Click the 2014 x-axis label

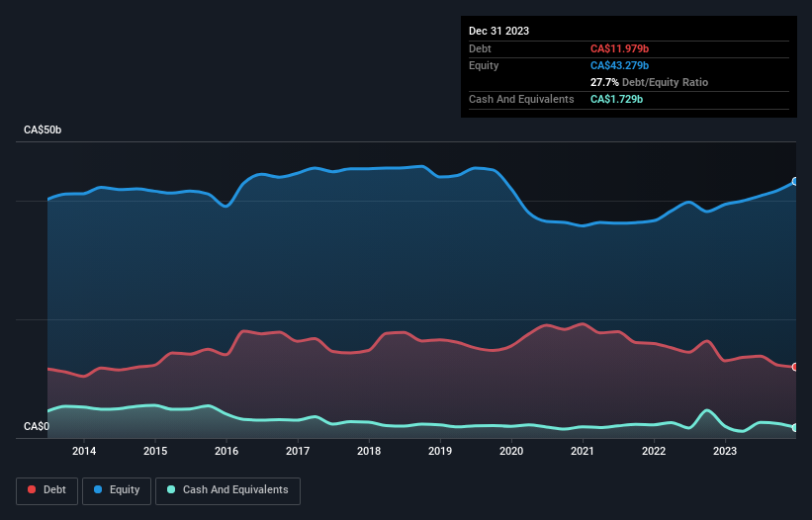click(x=84, y=451)
